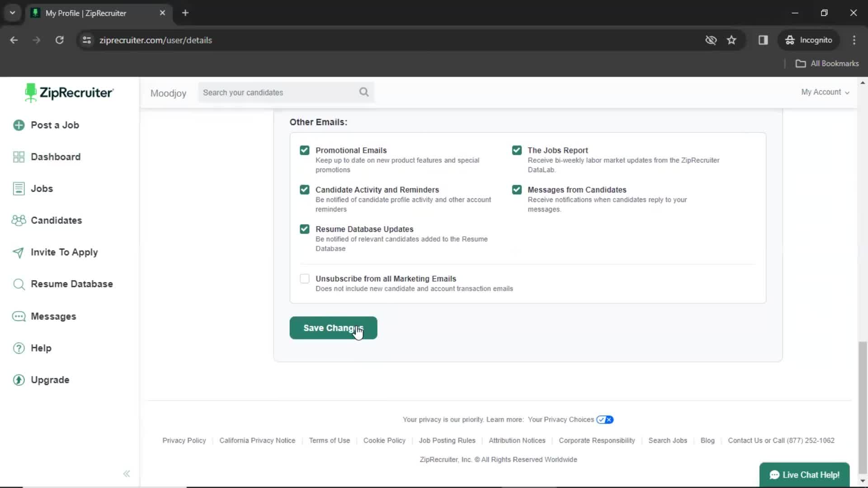The image size is (868, 488).
Task: Click the collapse sidebar arrow
Action: click(127, 474)
